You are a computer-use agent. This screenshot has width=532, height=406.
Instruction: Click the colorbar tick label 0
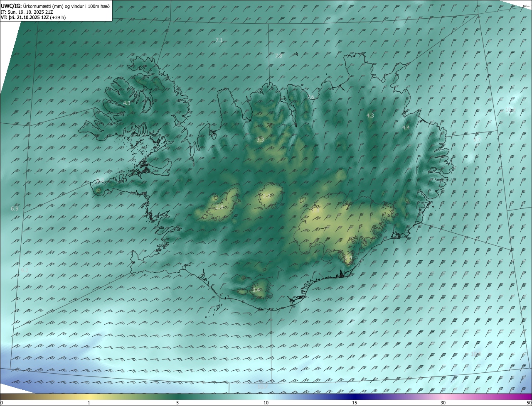point(2,403)
